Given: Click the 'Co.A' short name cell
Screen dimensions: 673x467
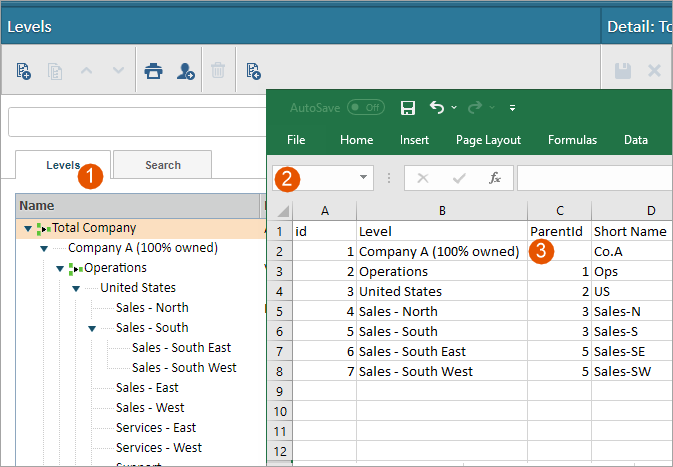Looking at the screenshot, I should 632,252.
